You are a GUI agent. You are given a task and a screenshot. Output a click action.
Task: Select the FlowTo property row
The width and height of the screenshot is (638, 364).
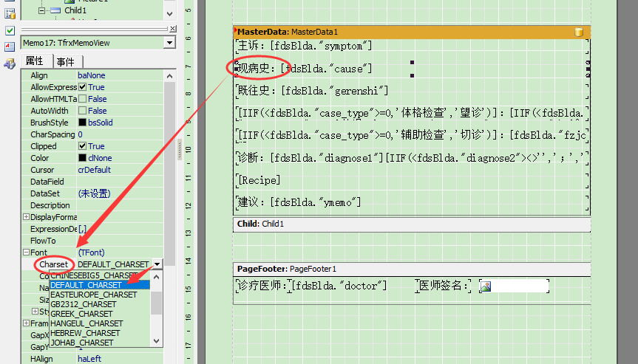(x=93, y=241)
